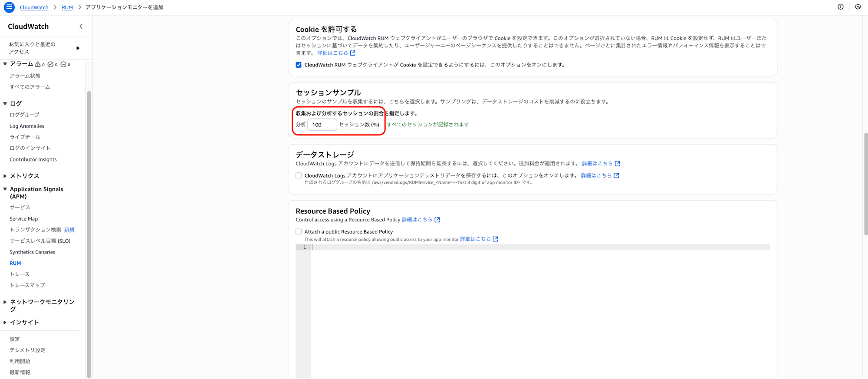Click 詳細はこちら link in the Cookie section
Viewport: 868px width, 379px height.
[332, 53]
